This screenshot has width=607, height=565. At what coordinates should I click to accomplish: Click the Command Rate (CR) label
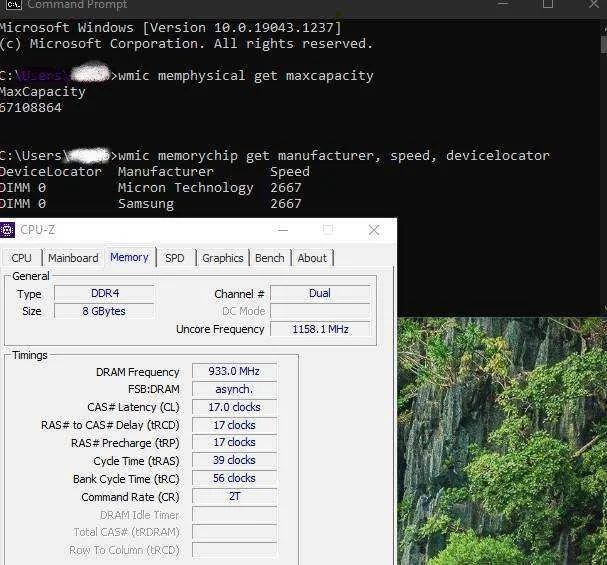pos(130,497)
